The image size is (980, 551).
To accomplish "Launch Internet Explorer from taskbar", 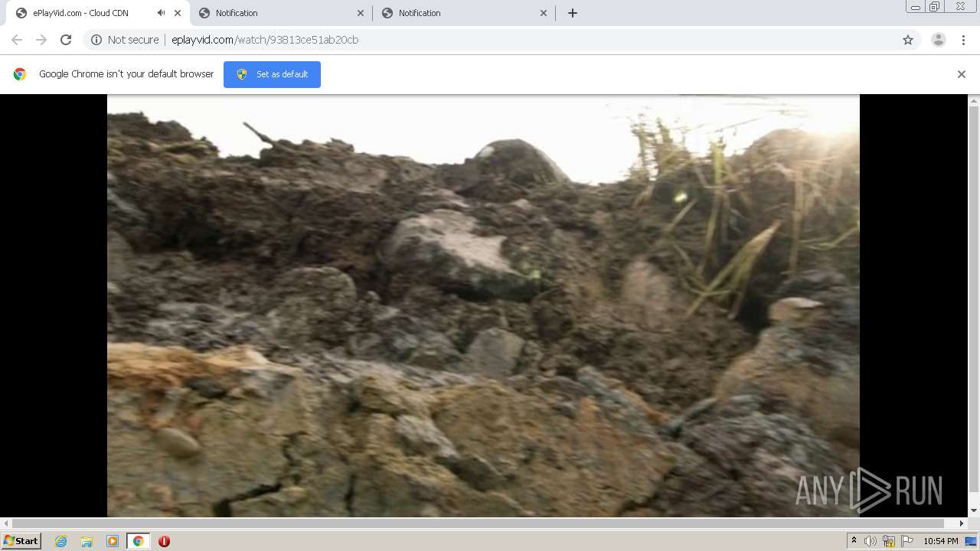I will click(x=61, y=541).
